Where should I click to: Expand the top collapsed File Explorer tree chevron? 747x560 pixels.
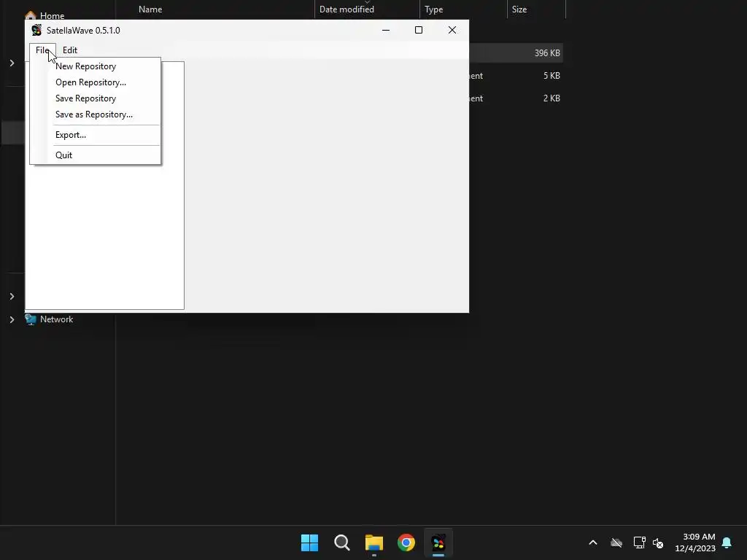tap(12, 63)
